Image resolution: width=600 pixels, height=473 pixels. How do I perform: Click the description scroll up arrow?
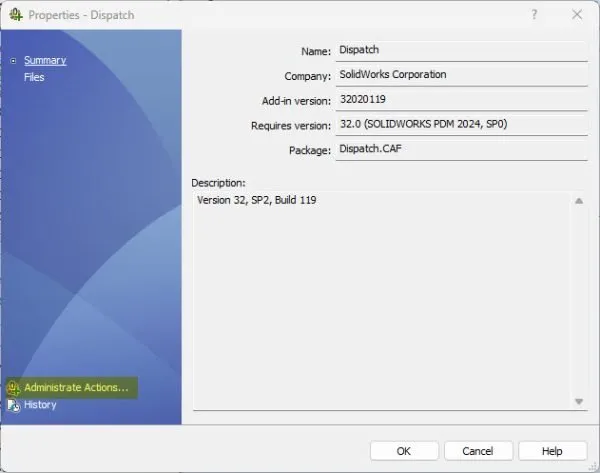click(579, 201)
